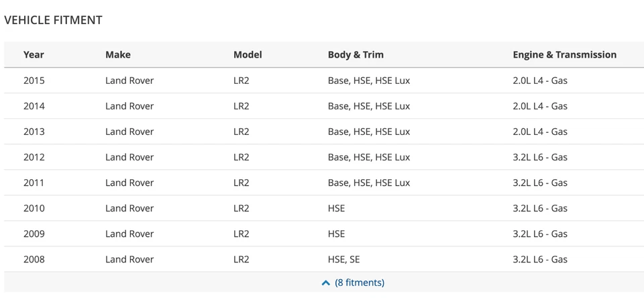644x298 pixels.
Task: Click the Body & Trim column header
Action: [356, 55]
